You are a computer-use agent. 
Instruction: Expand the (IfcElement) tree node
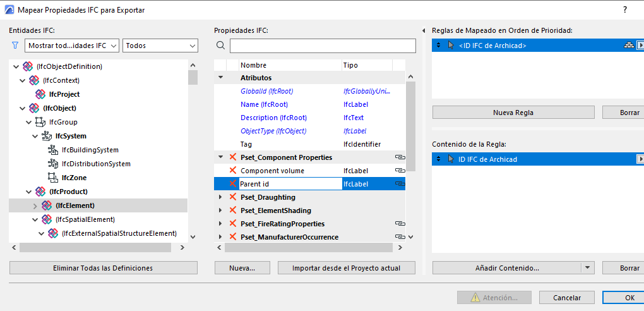coord(35,205)
